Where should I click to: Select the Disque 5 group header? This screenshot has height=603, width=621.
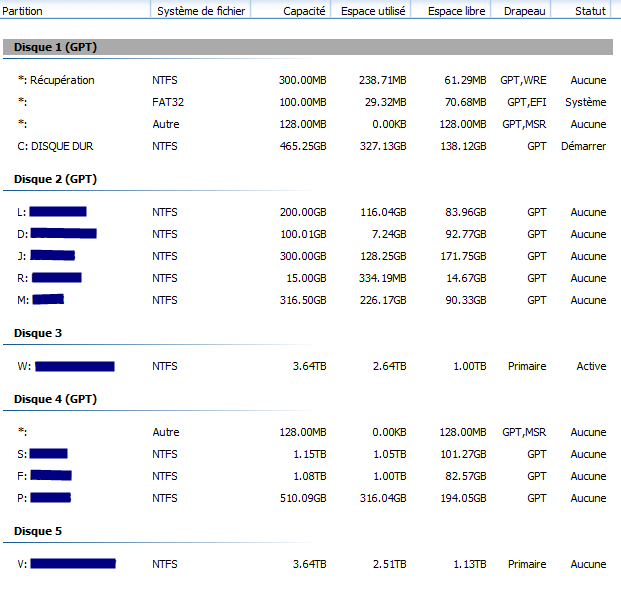[38, 531]
